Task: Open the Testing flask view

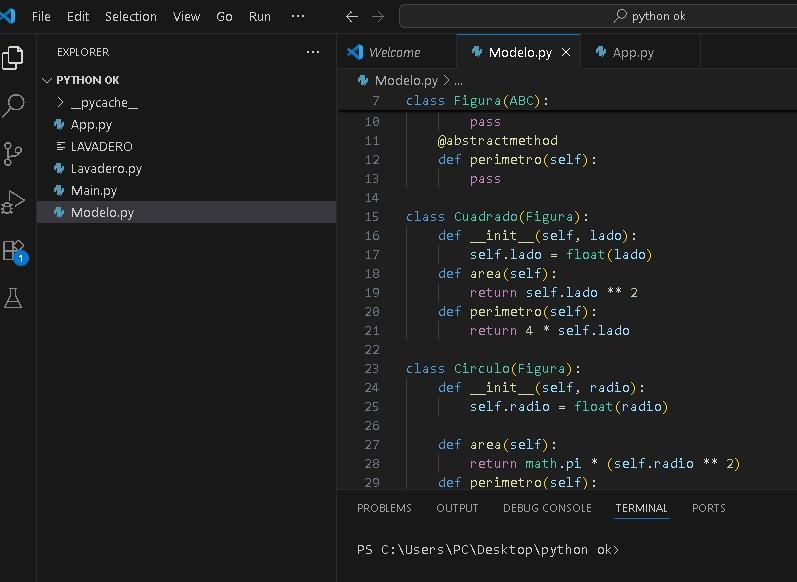Action: [x=13, y=298]
